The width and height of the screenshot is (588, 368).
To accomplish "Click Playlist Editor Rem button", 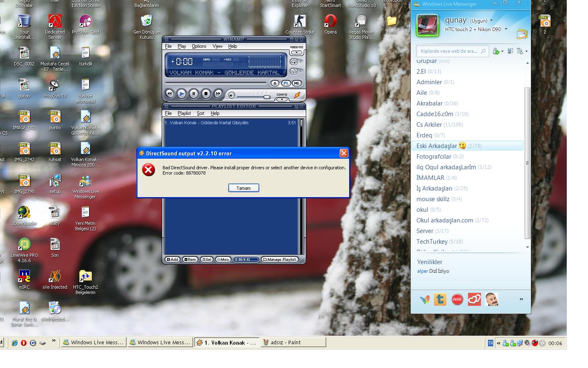I will 190,259.
